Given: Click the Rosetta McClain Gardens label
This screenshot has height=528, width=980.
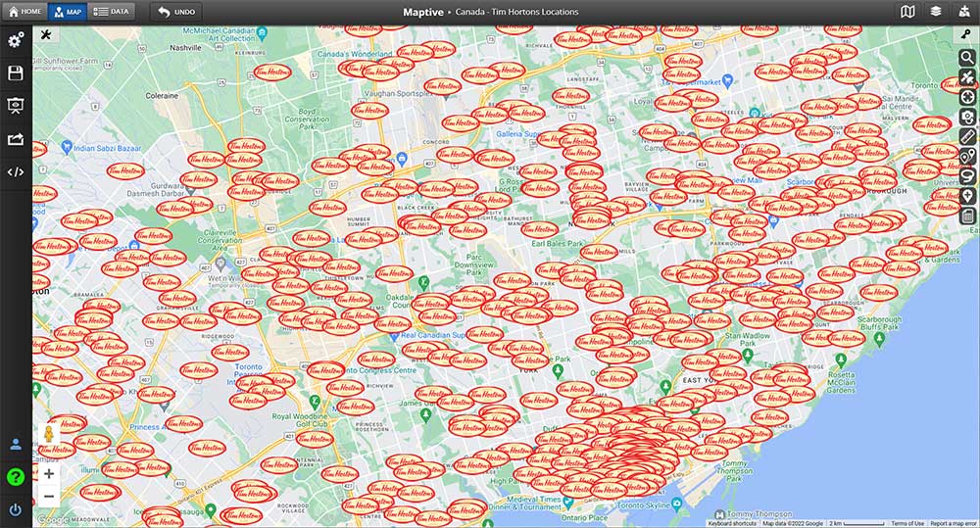Looking at the screenshot, I should point(841,382).
